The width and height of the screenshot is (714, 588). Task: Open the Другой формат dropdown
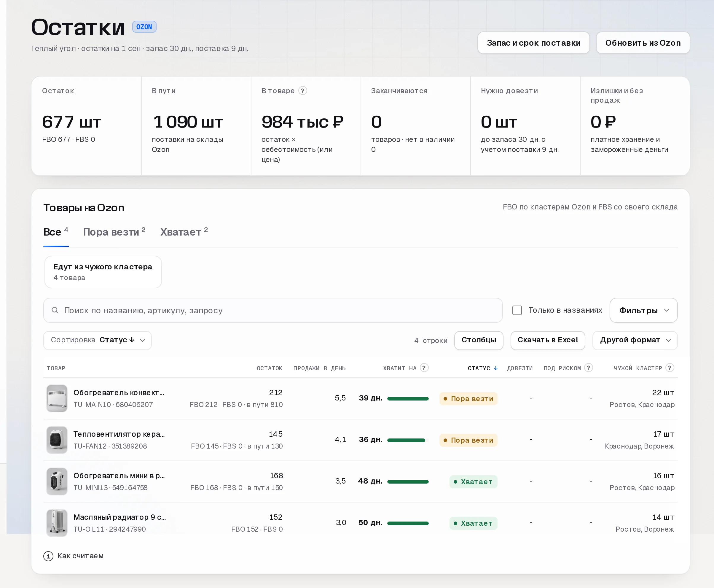[x=635, y=340]
